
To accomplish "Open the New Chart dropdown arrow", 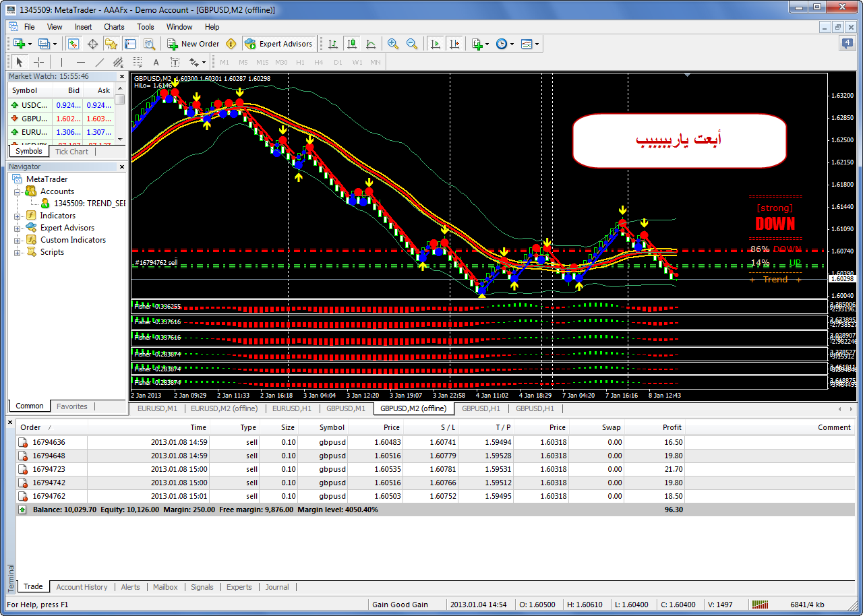I will pos(30,44).
